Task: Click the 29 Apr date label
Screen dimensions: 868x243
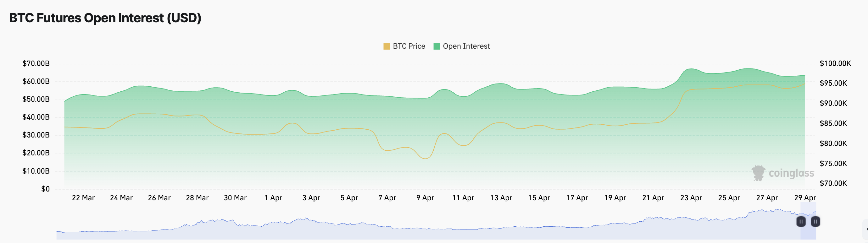Action: pyautogui.click(x=805, y=198)
